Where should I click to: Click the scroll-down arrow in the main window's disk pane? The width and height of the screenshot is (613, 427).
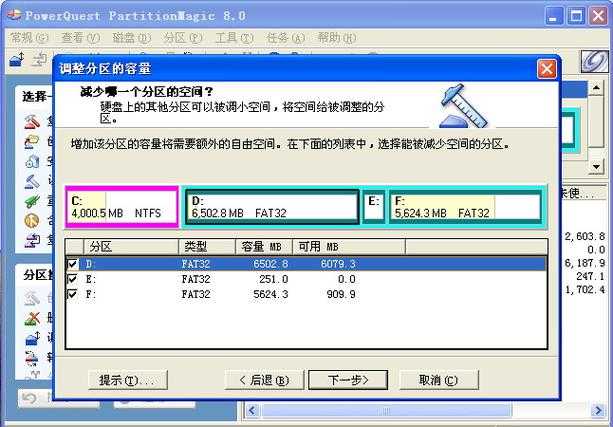(596, 167)
